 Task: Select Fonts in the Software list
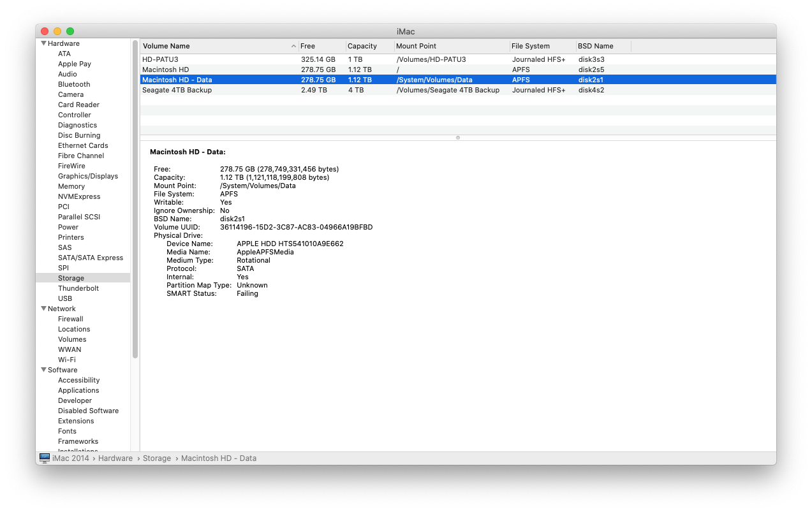click(x=67, y=431)
